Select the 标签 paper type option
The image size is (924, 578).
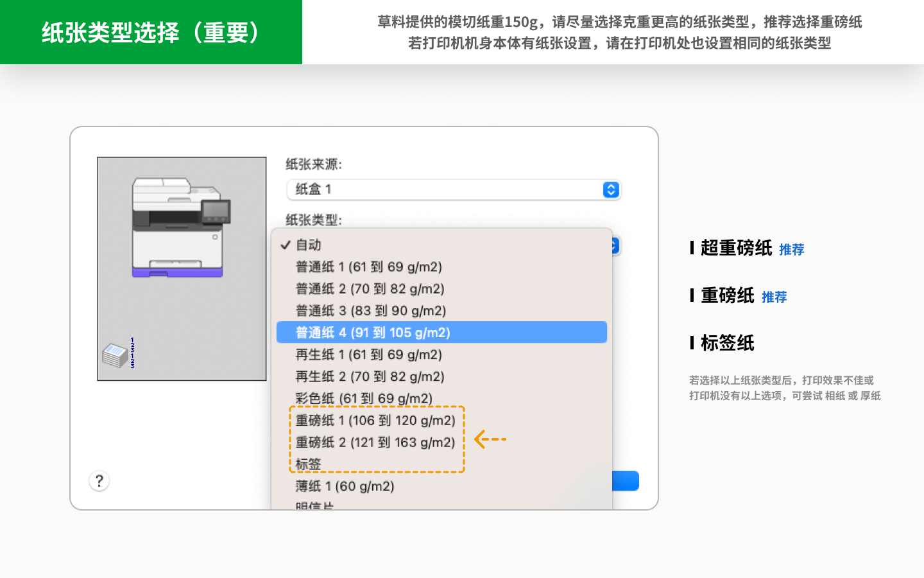click(x=309, y=464)
